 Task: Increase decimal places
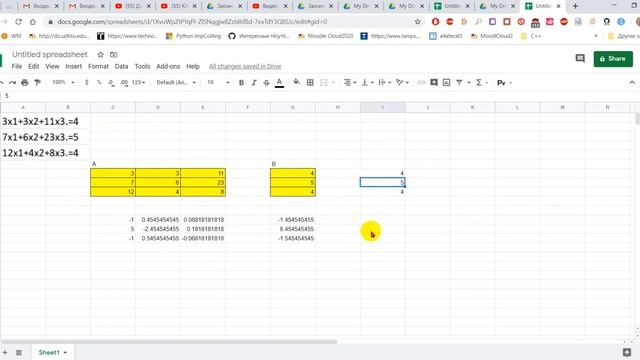[124, 82]
